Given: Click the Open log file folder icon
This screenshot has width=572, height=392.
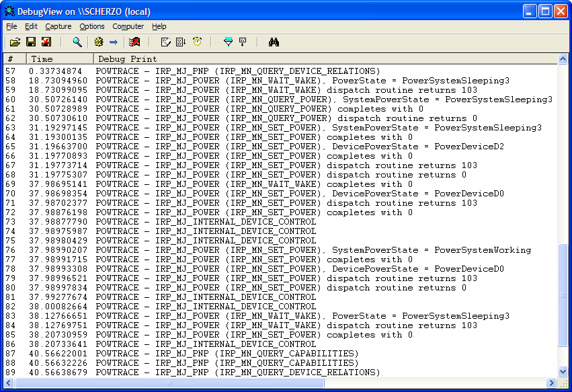Looking at the screenshot, I should pyautogui.click(x=15, y=42).
